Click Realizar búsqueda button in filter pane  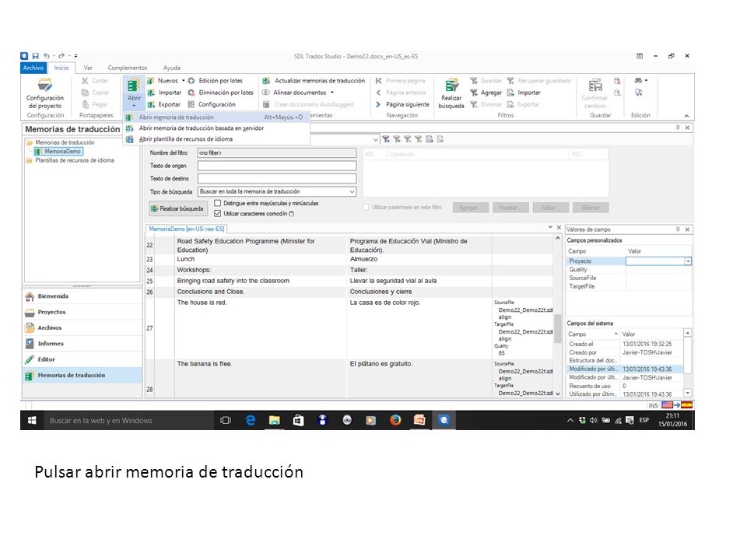pos(177,208)
